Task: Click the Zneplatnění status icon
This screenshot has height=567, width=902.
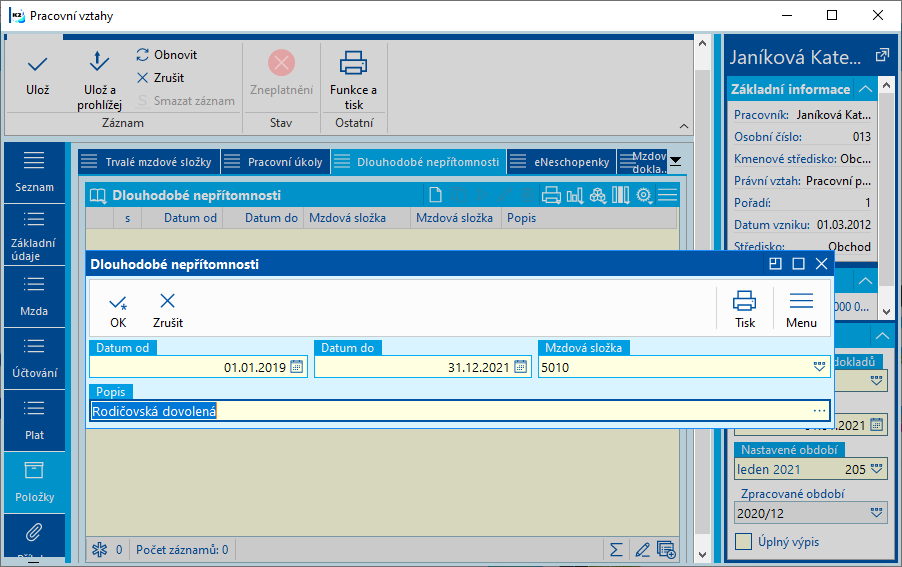Action: (x=281, y=63)
